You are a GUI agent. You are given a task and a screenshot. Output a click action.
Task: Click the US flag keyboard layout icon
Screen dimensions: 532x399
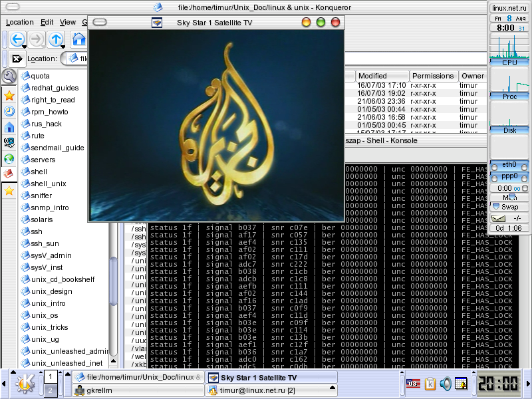413,384
